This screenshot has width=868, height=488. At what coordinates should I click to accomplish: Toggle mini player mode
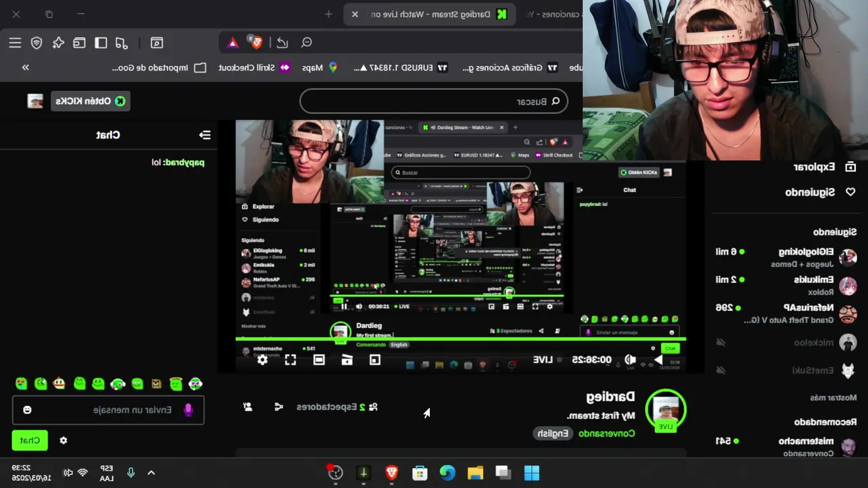pos(375,360)
